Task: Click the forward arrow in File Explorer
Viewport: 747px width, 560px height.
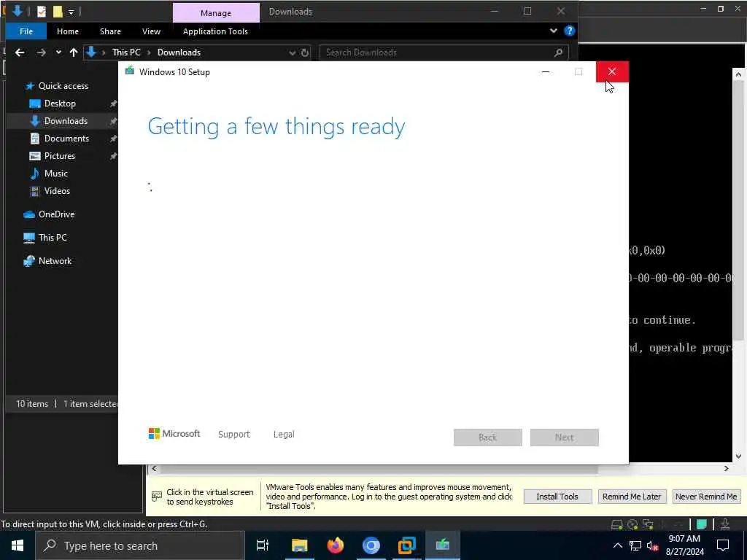Action: point(42,52)
